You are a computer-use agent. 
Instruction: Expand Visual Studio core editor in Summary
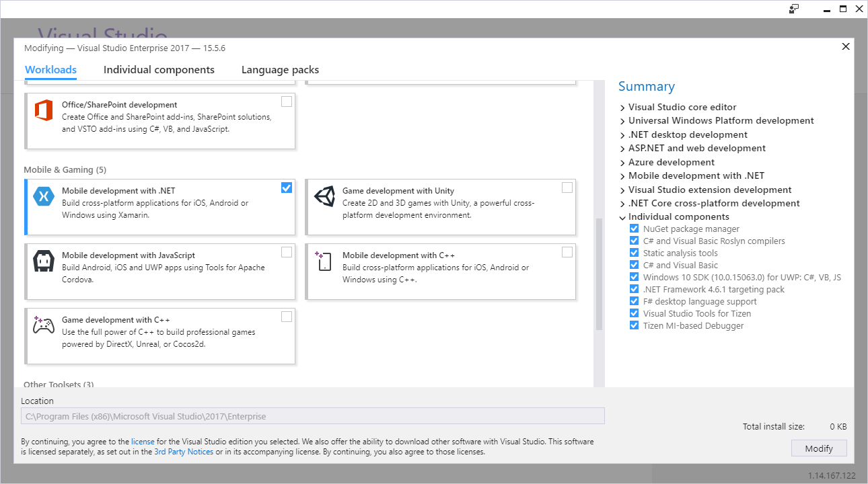click(622, 108)
